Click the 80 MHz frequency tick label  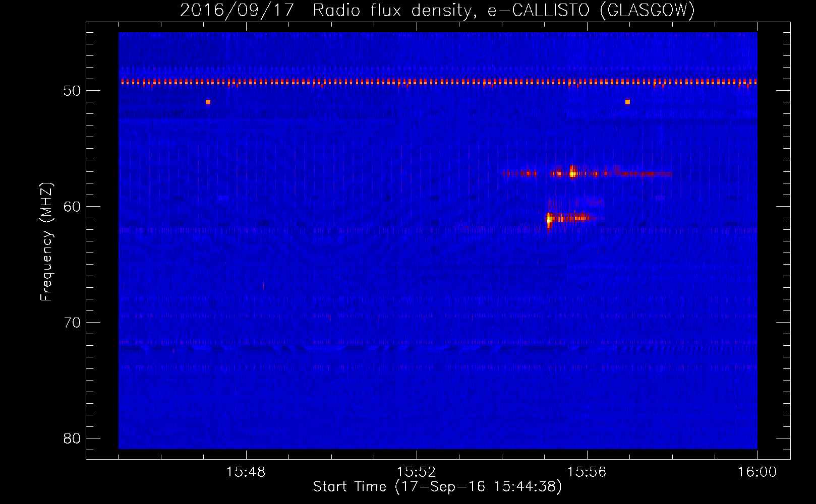click(72, 438)
